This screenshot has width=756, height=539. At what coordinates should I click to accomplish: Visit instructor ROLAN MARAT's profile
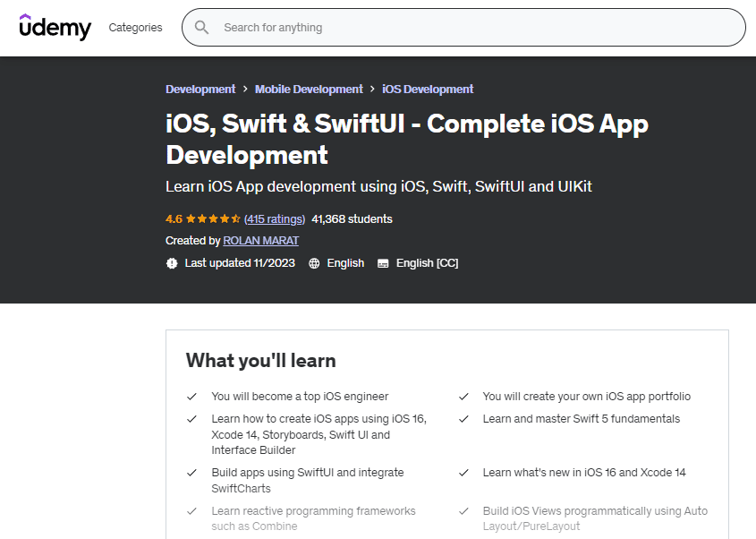pyautogui.click(x=260, y=241)
